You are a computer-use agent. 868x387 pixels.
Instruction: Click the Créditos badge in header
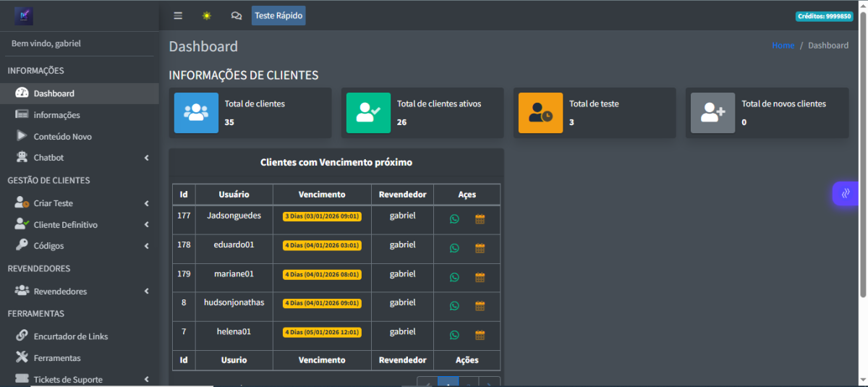[823, 16]
